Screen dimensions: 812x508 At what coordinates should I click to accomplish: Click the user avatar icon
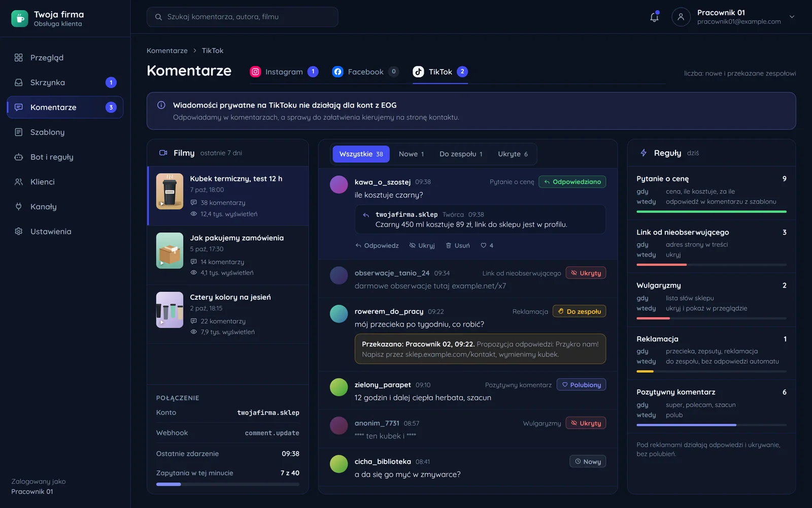[x=681, y=17]
